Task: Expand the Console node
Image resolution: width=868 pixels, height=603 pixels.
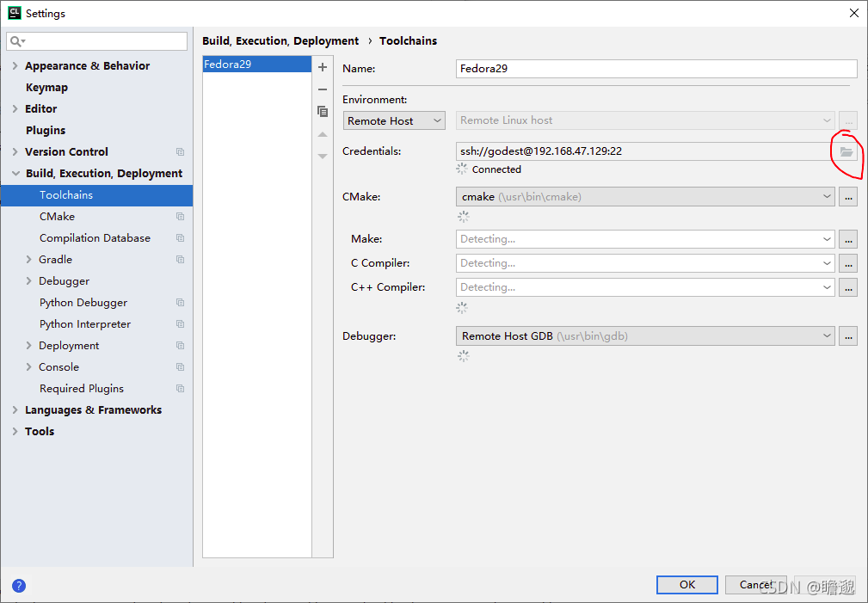Action: click(28, 367)
